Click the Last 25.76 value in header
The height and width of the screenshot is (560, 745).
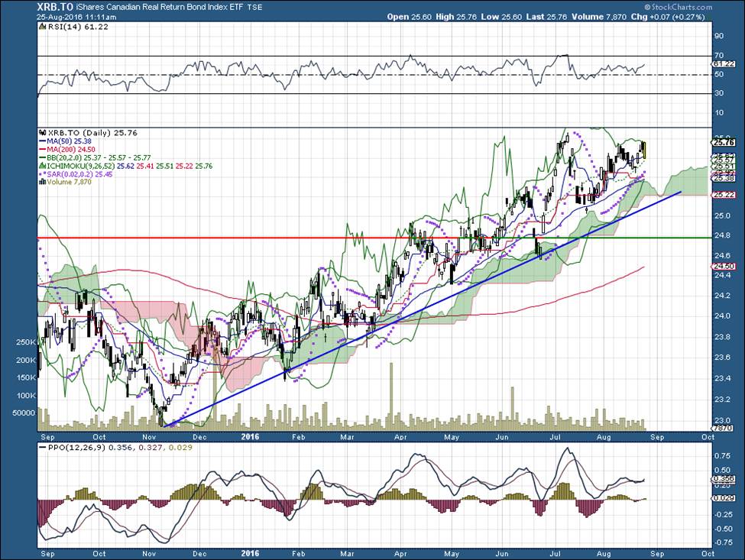click(x=546, y=17)
